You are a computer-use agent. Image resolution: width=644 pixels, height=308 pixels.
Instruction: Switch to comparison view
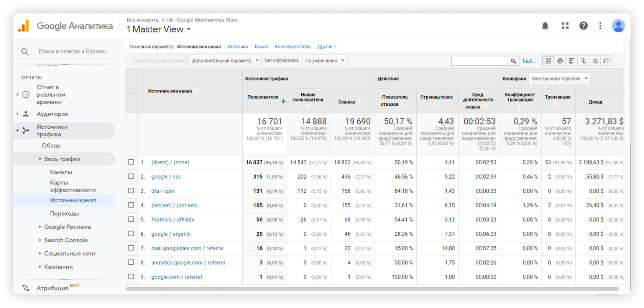pyautogui.click(x=583, y=61)
